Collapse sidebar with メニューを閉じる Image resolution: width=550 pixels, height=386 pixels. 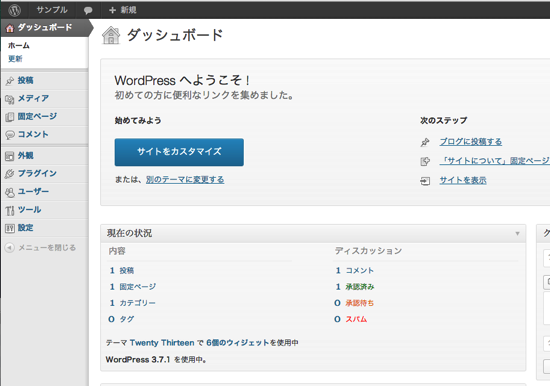click(47, 248)
